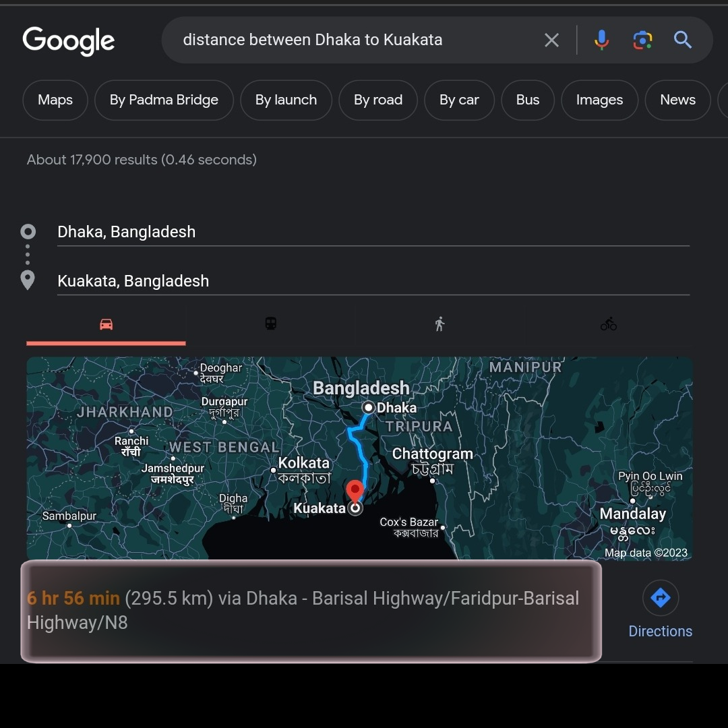Open Google Lens camera search
The image size is (728, 728).
coord(642,40)
